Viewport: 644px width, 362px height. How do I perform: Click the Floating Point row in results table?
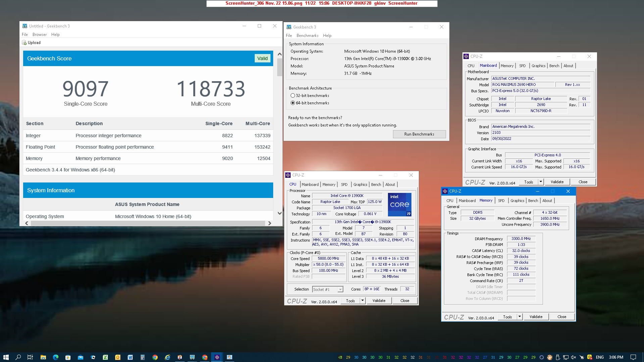(148, 147)
